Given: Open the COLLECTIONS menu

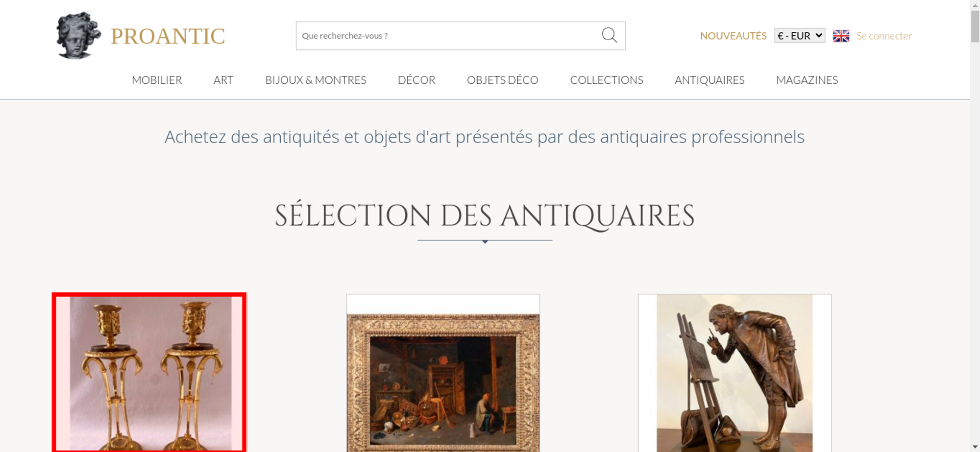Looking at the screenshot, I should pos(607,80).
